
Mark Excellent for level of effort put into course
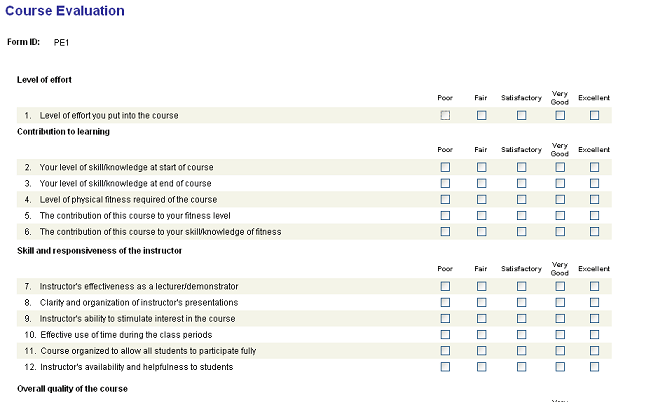pos(594,116)
